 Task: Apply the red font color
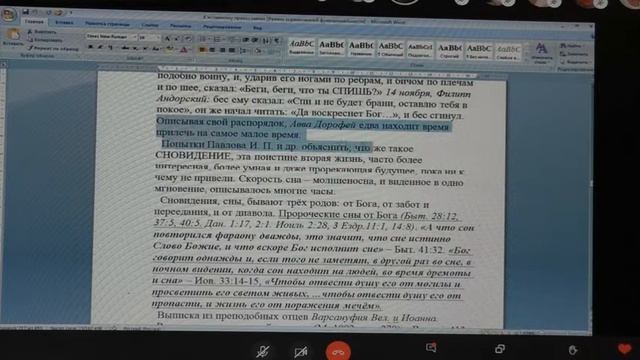[183, 50]
